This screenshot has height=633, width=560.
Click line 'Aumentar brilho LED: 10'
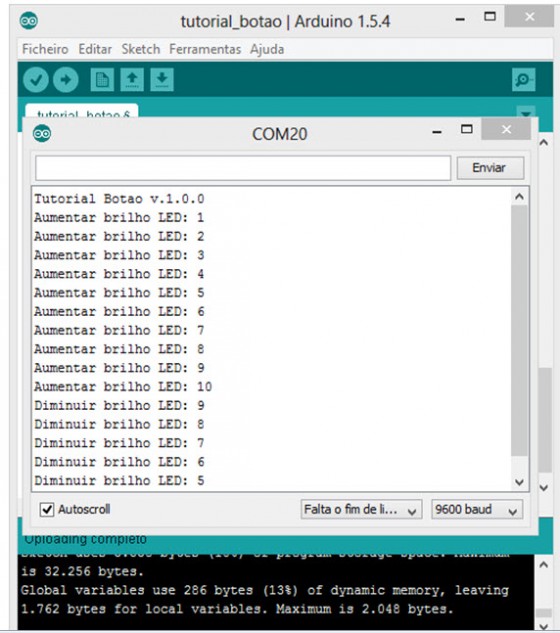[123, 387]
